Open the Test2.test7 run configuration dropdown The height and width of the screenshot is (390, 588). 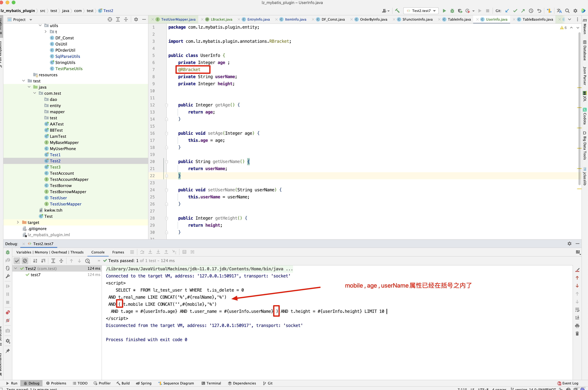pyautogui.click(x=421, y=11)
